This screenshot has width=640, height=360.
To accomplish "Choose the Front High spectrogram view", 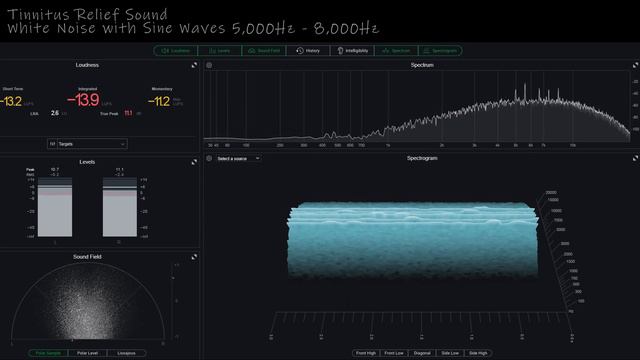I will 366,353.
